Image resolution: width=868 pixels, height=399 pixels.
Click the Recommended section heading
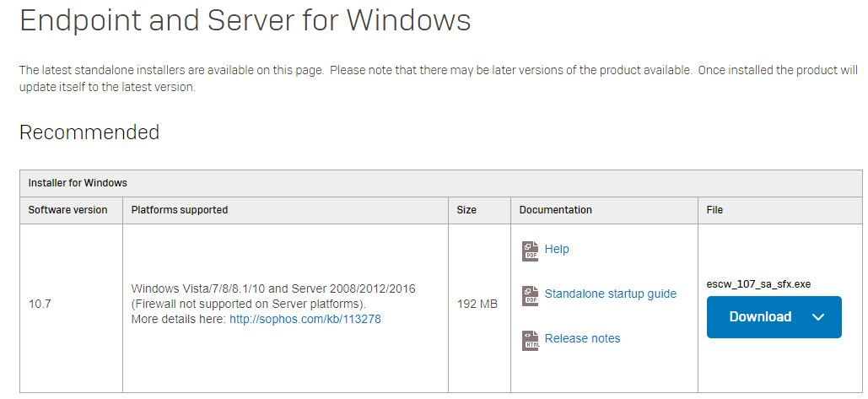tap(89, 132)
